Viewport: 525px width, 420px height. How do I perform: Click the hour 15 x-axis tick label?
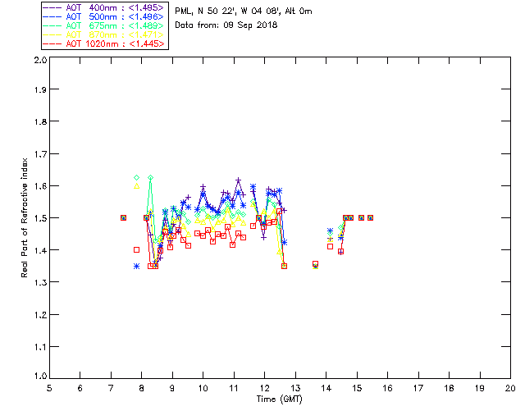point(357,388)
